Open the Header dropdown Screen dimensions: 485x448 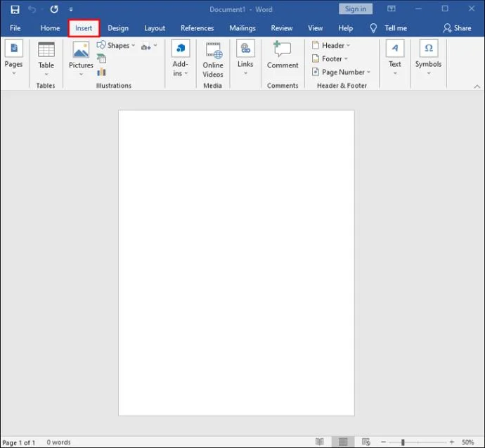tap(331, 46)
